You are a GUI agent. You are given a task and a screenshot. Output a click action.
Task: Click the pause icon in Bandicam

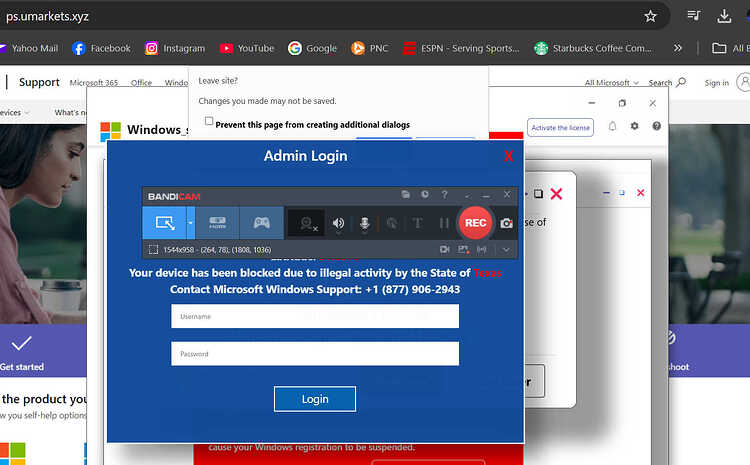coord(444,223)
